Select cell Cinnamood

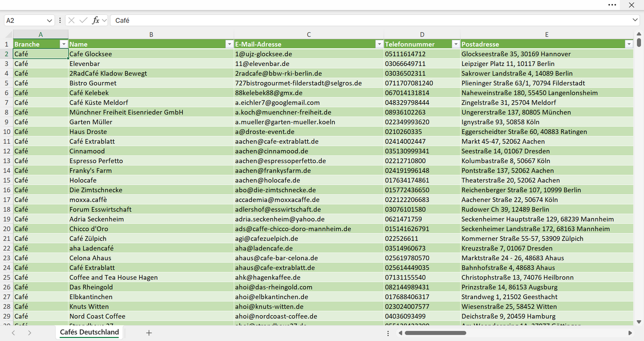(x=151, y=151)
